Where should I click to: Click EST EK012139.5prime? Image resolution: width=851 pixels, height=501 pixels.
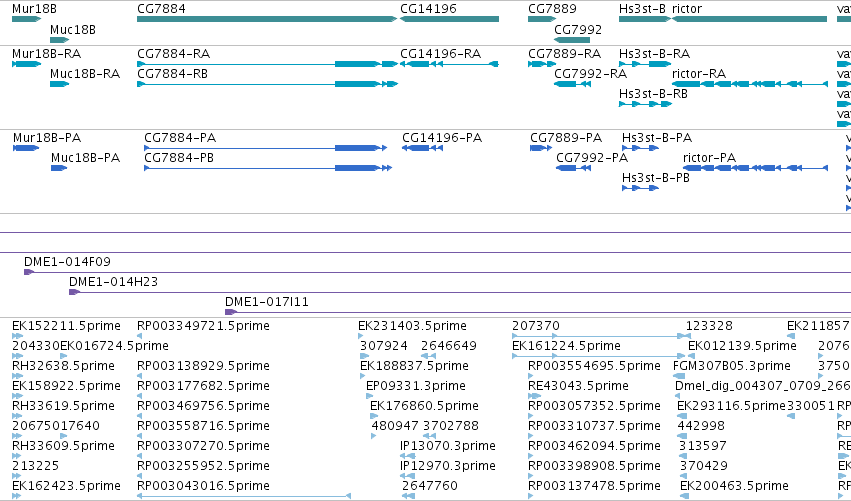point(742,346)
